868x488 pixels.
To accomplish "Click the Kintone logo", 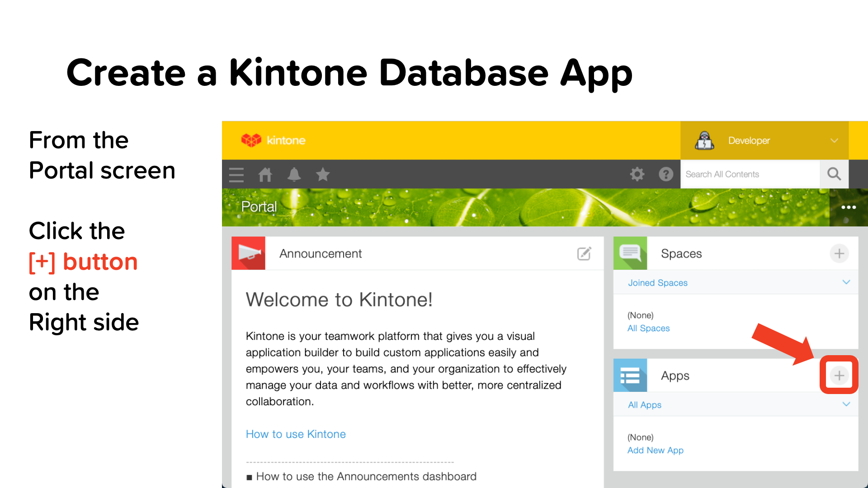I will [x=273, y=140].
